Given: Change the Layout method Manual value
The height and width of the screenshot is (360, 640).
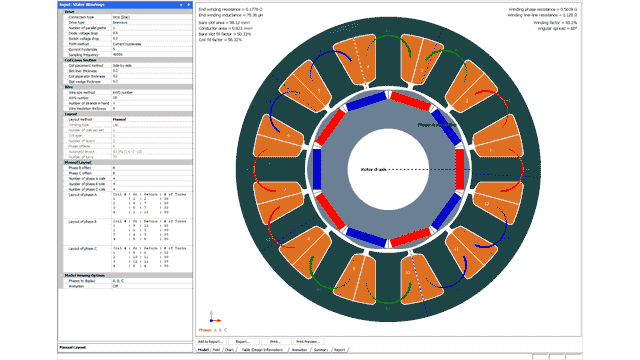Looking at the screenshot, I should tap(151, 119).
